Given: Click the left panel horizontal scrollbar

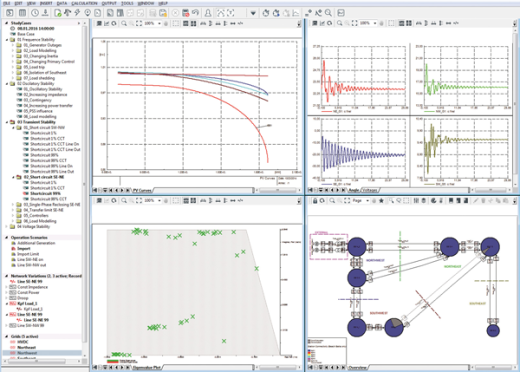Looking at the screenshot, I should coord(38,361).
